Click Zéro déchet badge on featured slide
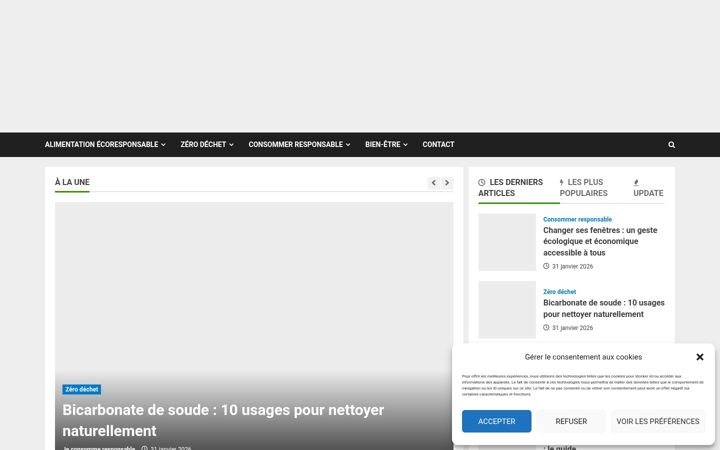This screenshot has height=450, width=720. [x=82, y=389]
